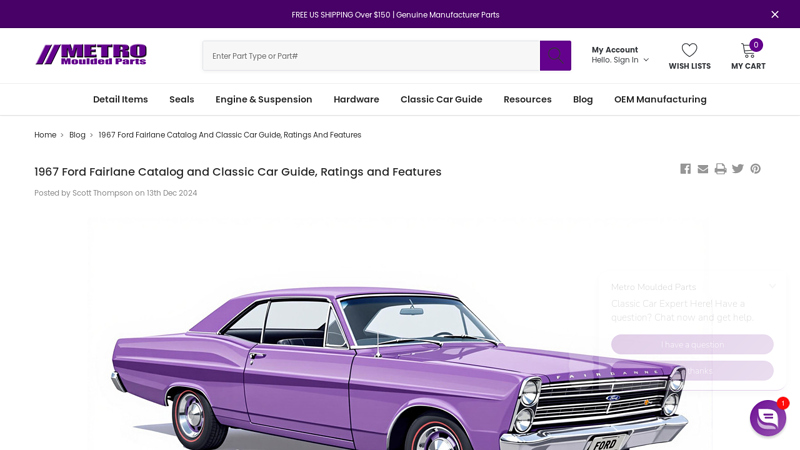Screen dimensions: 800x450
Task: Open Classic Car Guide menu
Action: pos(441,99)
